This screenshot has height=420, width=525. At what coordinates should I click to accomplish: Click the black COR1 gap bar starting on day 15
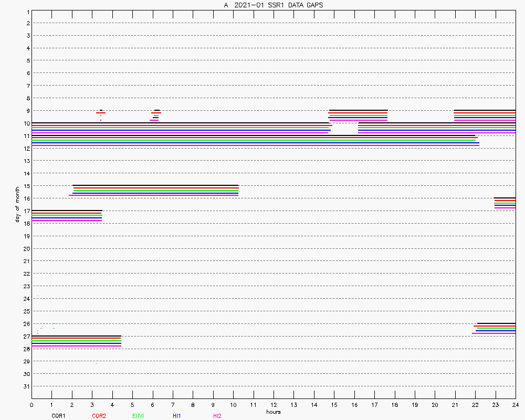(155, 186)
